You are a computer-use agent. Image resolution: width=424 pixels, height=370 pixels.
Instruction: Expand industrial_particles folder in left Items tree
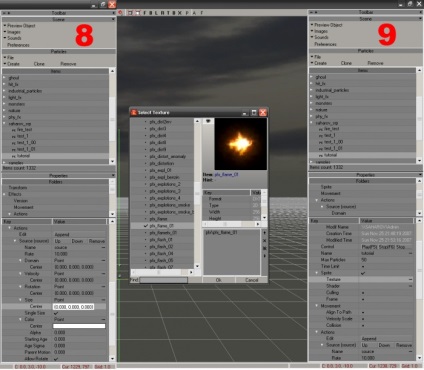tap(5, 91)
